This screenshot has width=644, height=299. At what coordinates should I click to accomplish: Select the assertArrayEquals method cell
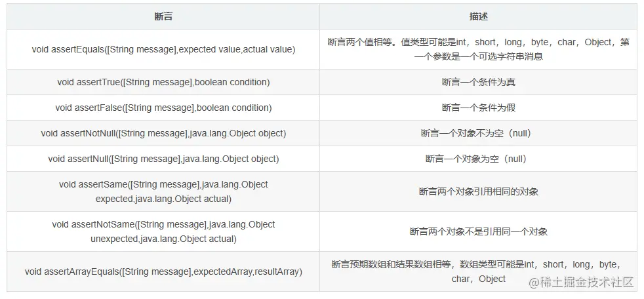(x=163, y=271)
